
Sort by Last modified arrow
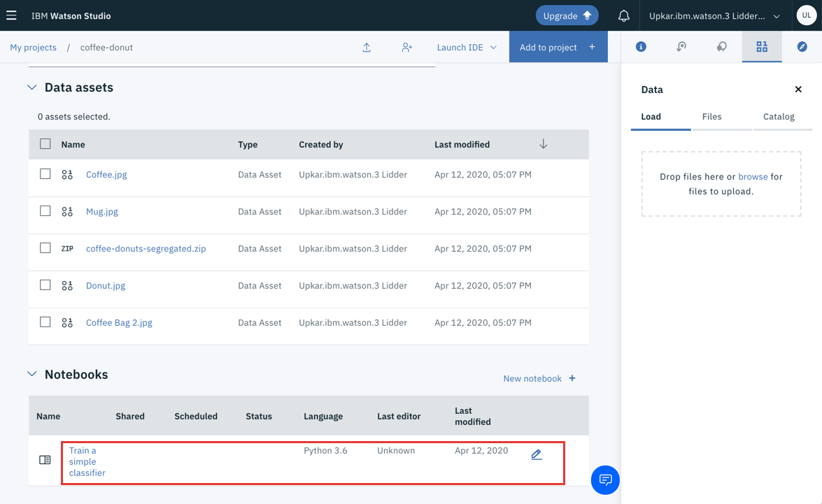point(543,144)
